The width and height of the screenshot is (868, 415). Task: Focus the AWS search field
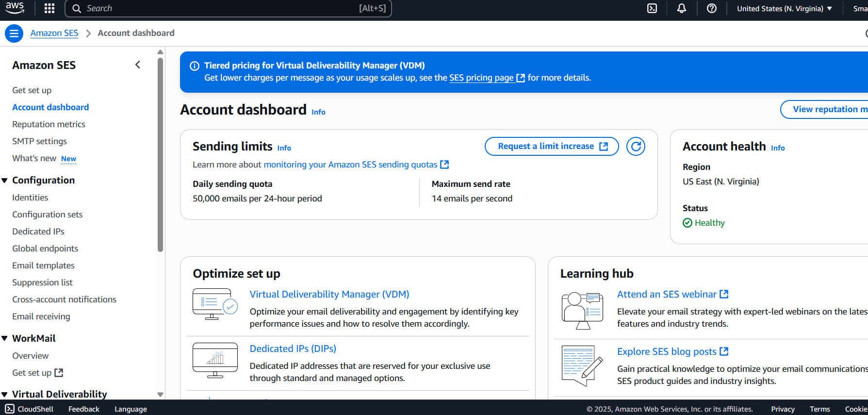tap(228, 8)
